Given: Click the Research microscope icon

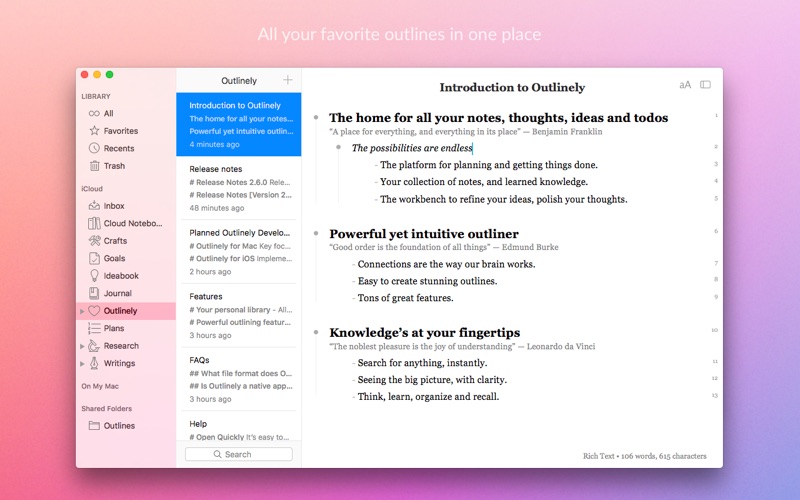Looking at the screenshot, I should click(x=94, y=345).
